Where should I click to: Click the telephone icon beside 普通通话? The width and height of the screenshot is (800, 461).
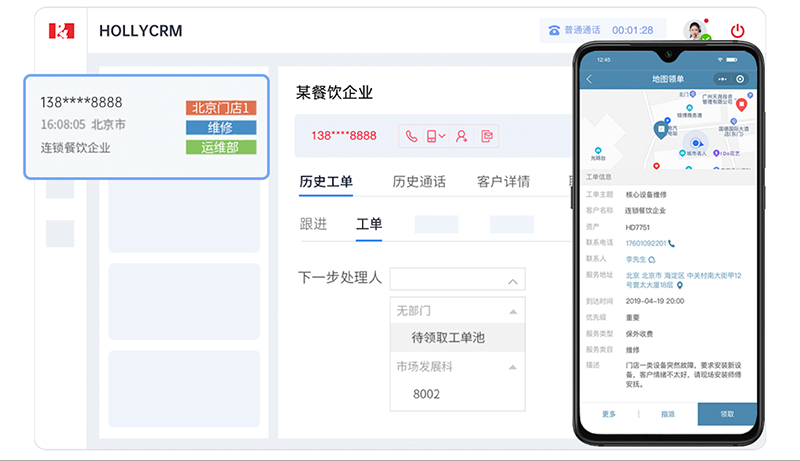[x=554, y=31]
